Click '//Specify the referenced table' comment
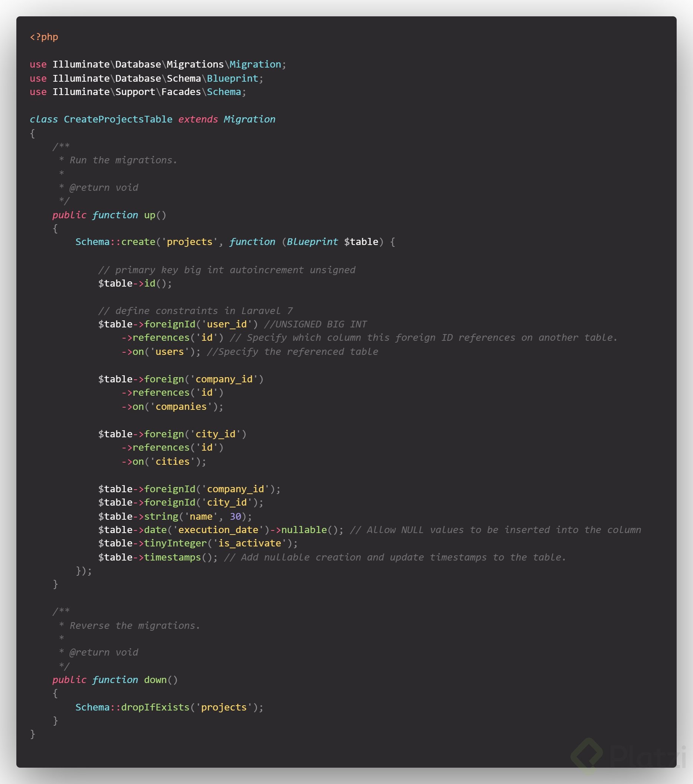The height and width of the screenshot is (784, 693). [292, 352]
